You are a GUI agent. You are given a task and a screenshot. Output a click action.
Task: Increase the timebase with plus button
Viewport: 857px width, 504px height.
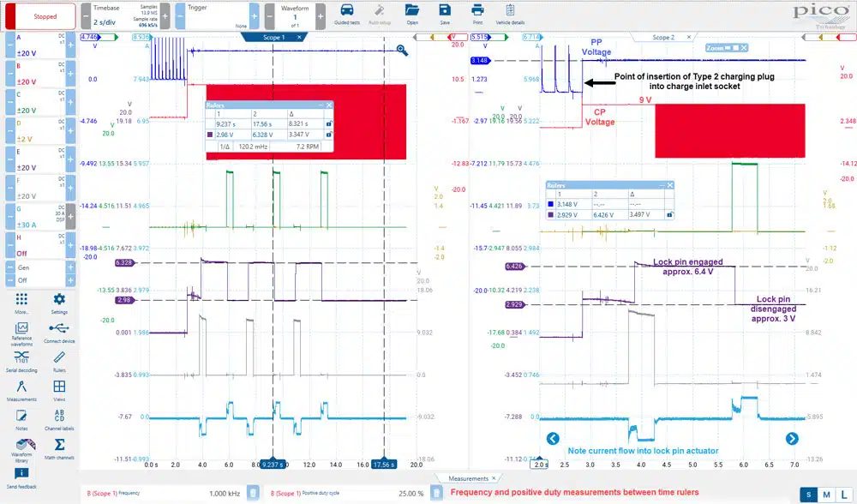[165, 16]
